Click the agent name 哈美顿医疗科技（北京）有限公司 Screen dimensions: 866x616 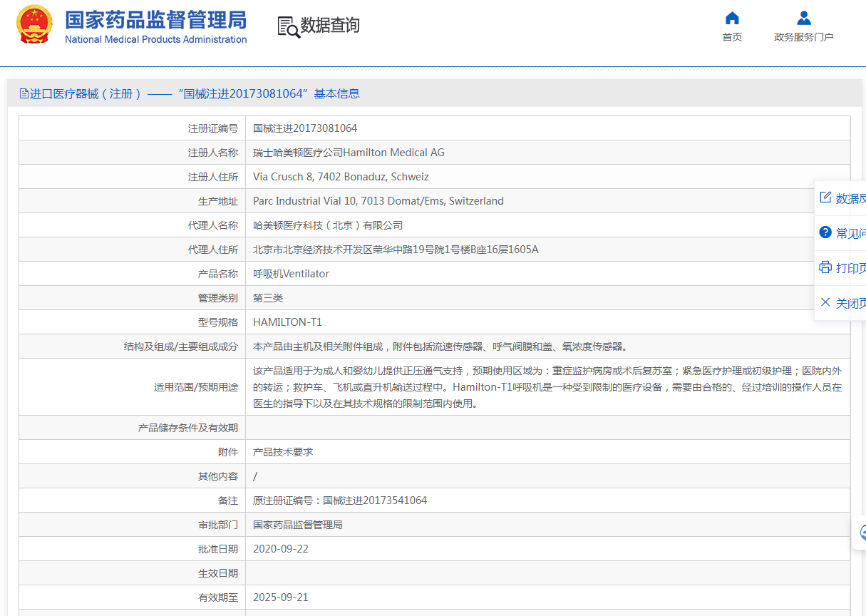[328, 225]
